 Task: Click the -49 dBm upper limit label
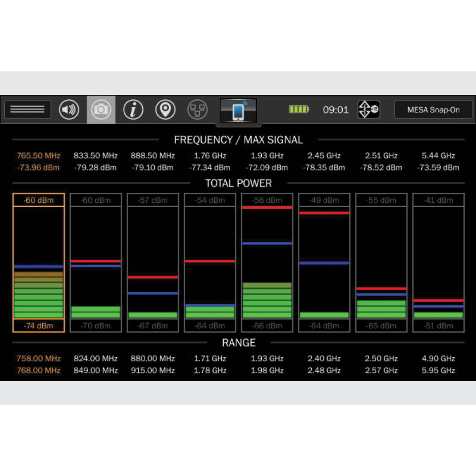[x=324, y=200]
